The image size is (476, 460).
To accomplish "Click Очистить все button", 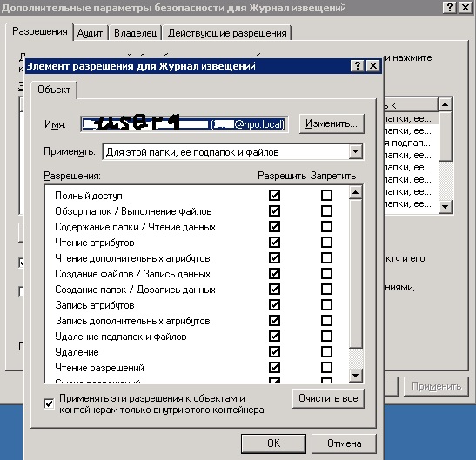I will 328,398.
